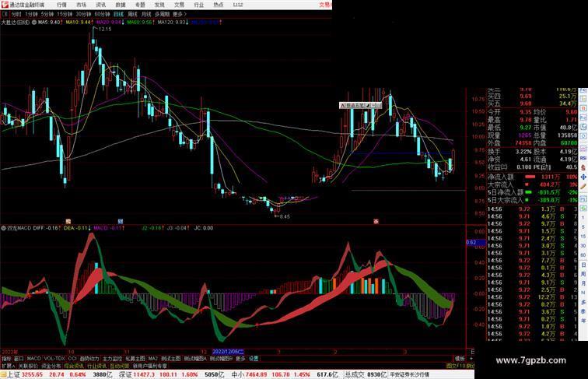Switch chart to 15分钟 period
This screenshot has height=379, width=588.
[x=65, y=14]
